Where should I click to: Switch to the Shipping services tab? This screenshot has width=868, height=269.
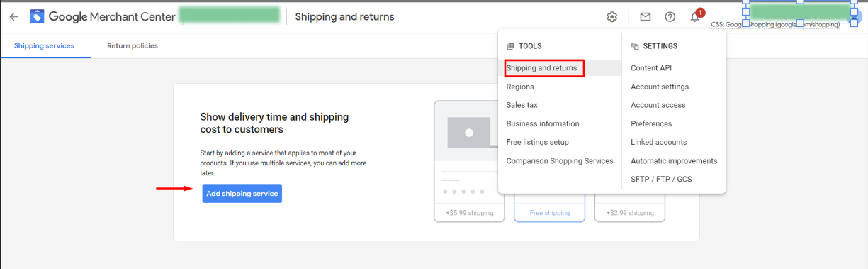pyautogui.click(x=44, y=45)
